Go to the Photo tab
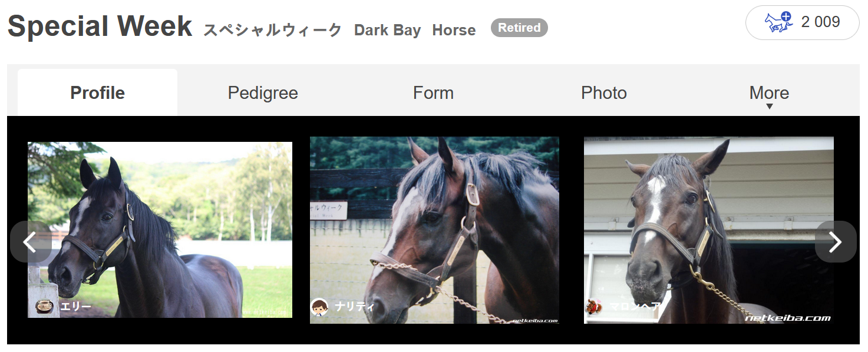This screenshot has height=352, width=868. pos(604,92)
